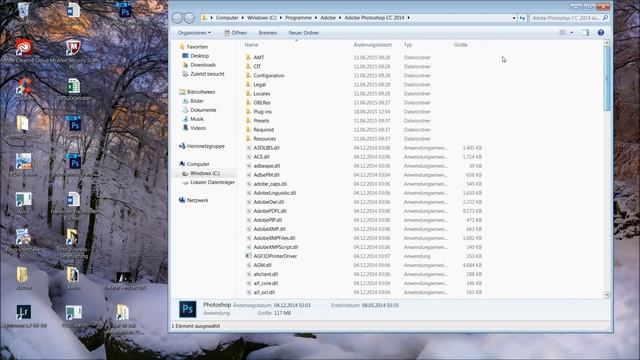Open Heimnetzgruppe in the navigation pane
This screenshot has height=360, width=640.
(206, 146)
